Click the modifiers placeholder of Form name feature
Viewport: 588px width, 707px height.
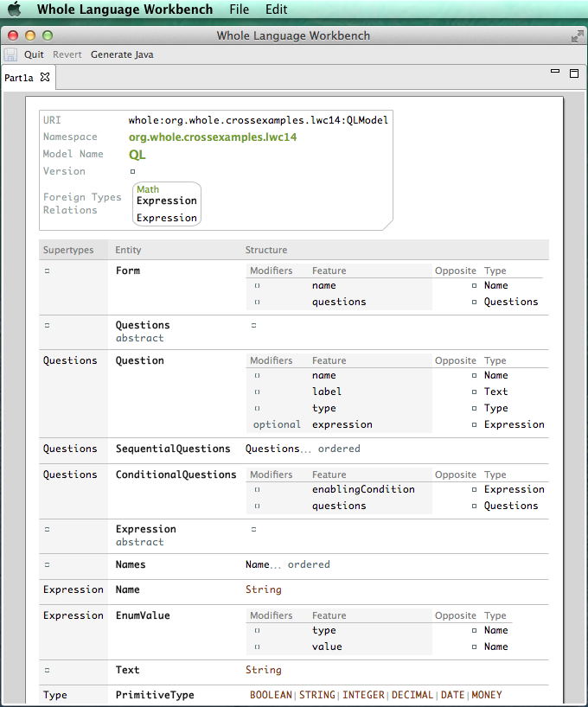coord(257,286)
